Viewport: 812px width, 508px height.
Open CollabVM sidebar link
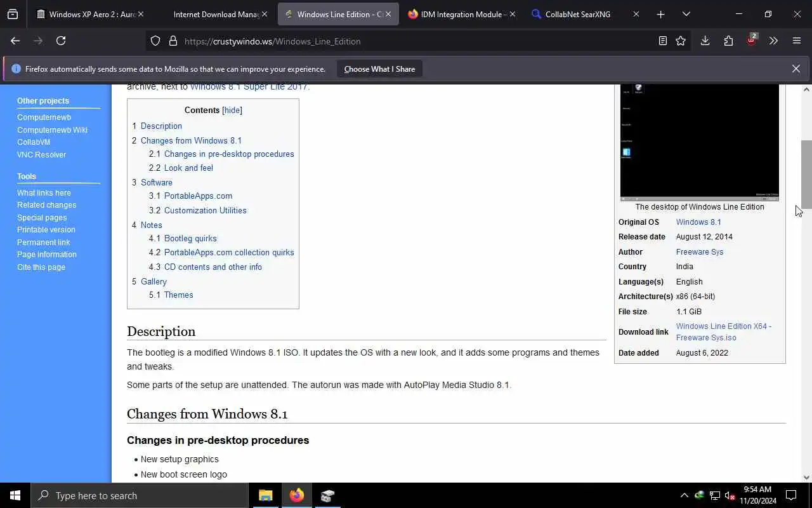tap(34, 142)
